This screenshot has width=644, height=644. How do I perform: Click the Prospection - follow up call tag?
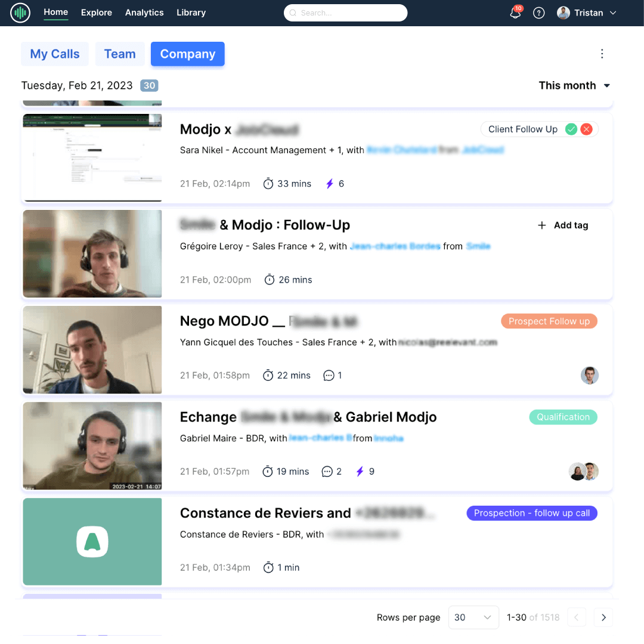tap(532, 513)
